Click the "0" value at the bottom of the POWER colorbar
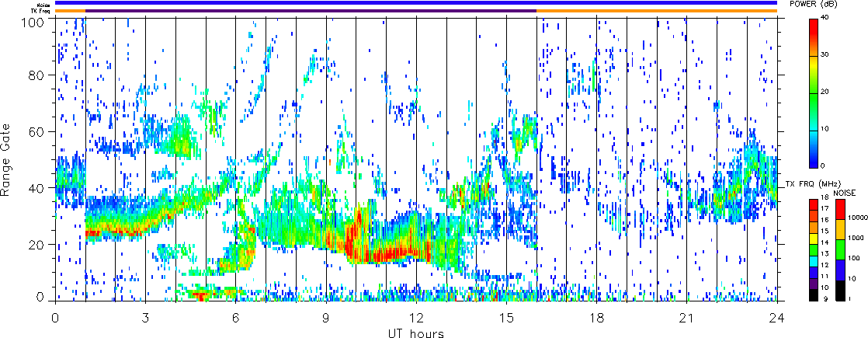The image size is (868, 338). tap(824, 166)
